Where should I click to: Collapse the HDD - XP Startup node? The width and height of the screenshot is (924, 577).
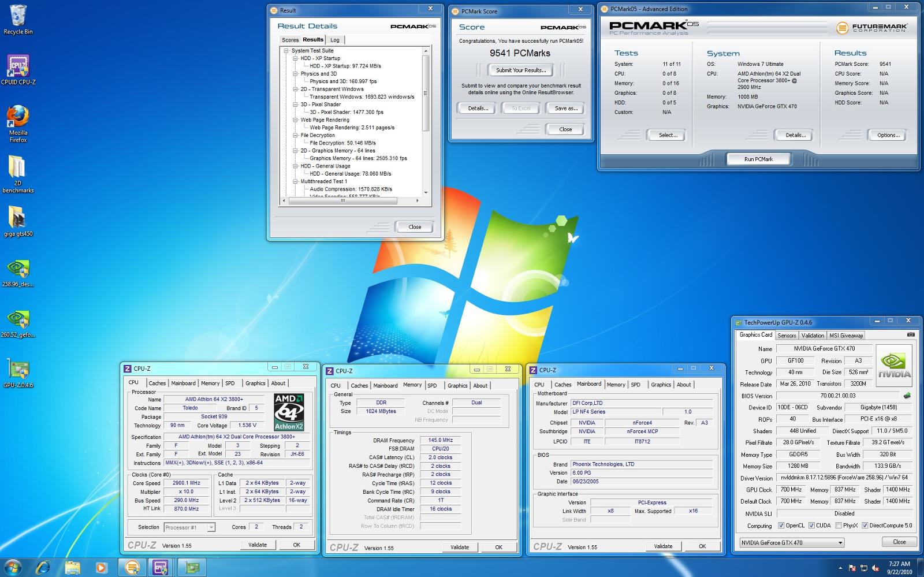(x=295, y=58)
